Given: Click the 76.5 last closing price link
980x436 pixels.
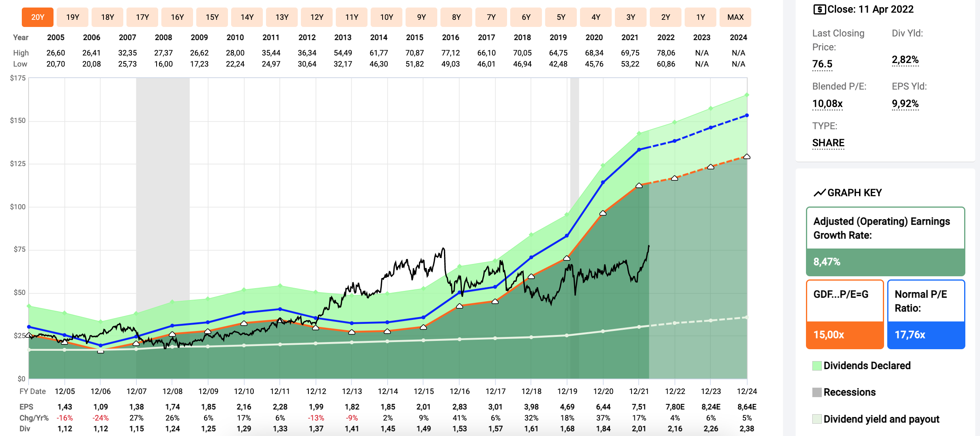Looking at the screenshot, I should click(x=822, y=64).
